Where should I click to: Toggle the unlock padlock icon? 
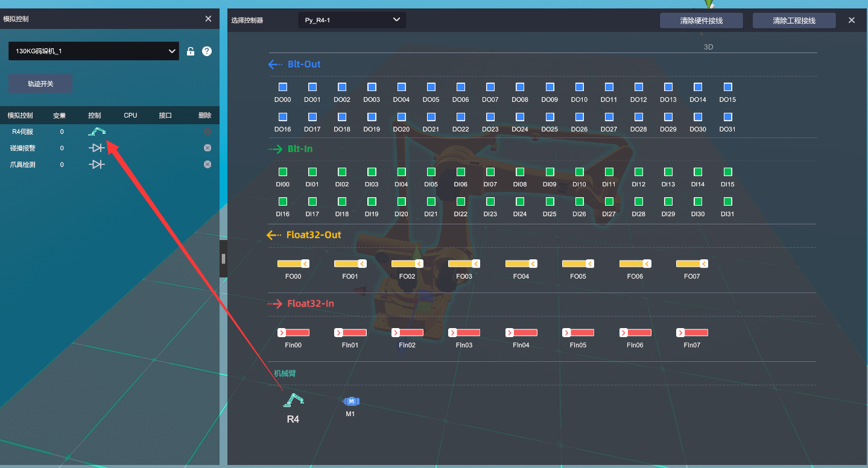tap(191, 51)
